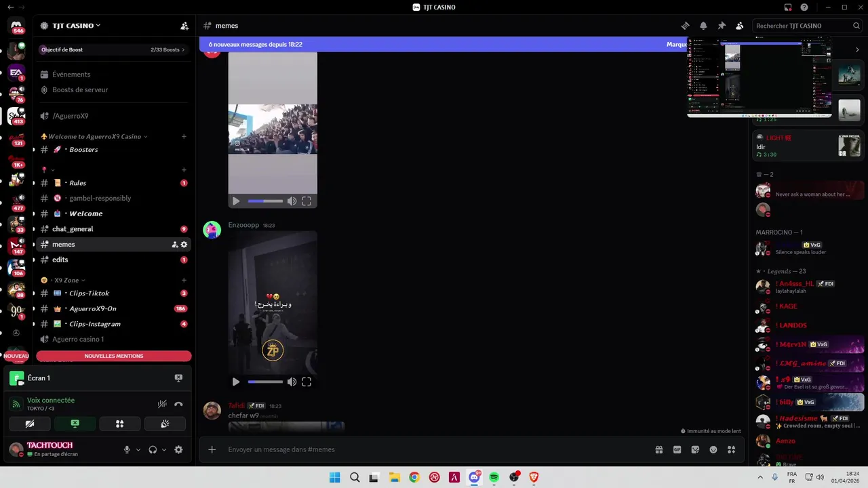The image size is (868, 488).
Task: Deafen with the headphones icon
Action: pos(153,449)
